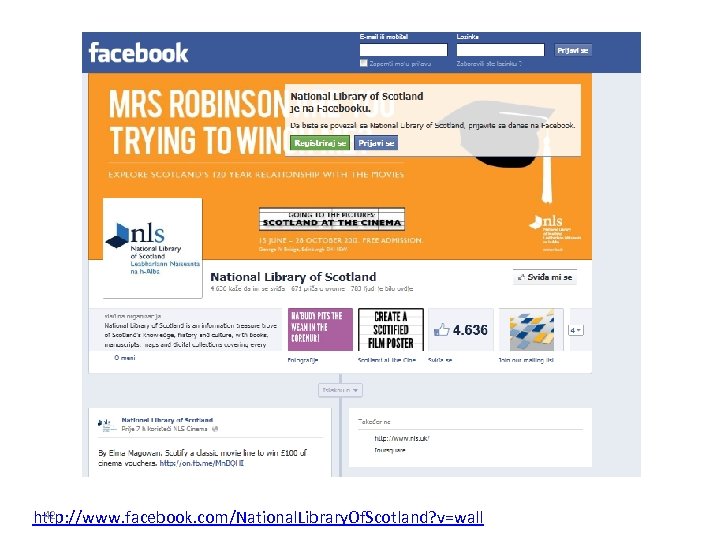Click the green Registriraj se button

point(320,143)
